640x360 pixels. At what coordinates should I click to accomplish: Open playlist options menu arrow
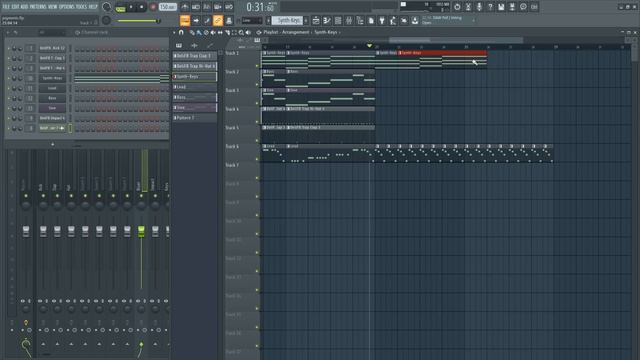point(174,32)
